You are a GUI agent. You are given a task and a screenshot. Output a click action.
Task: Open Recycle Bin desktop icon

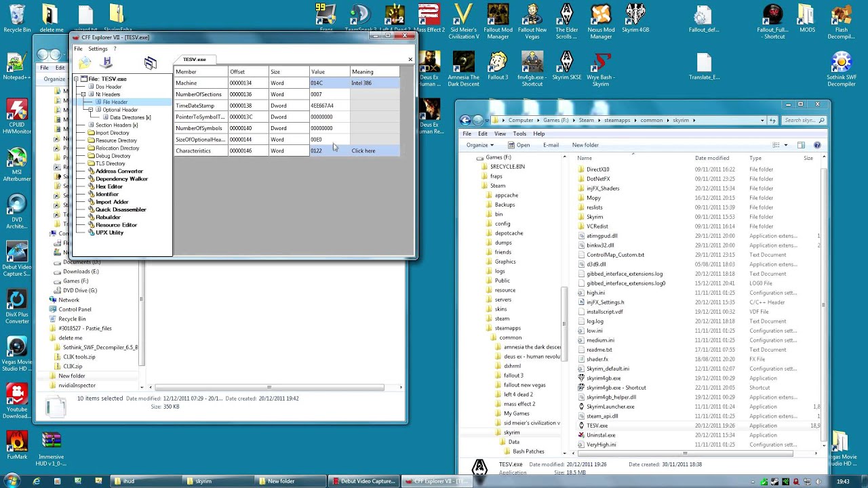[x=17, y=18]
